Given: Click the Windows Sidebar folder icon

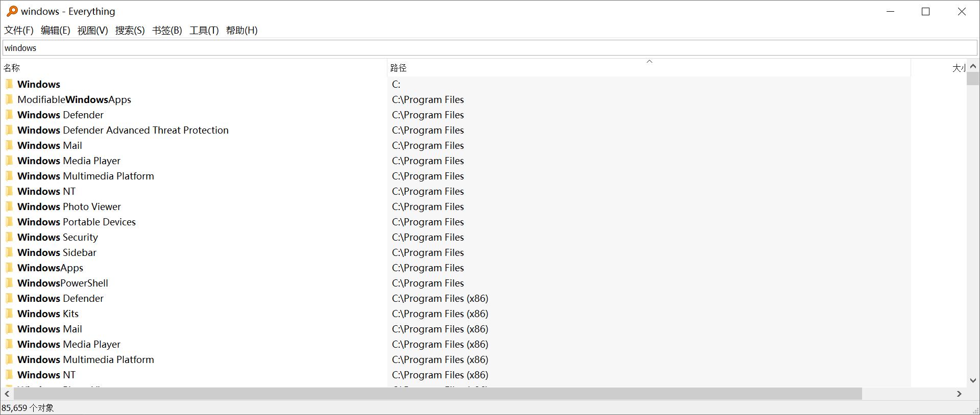Looking at the screenshot, I should [10, 252].
